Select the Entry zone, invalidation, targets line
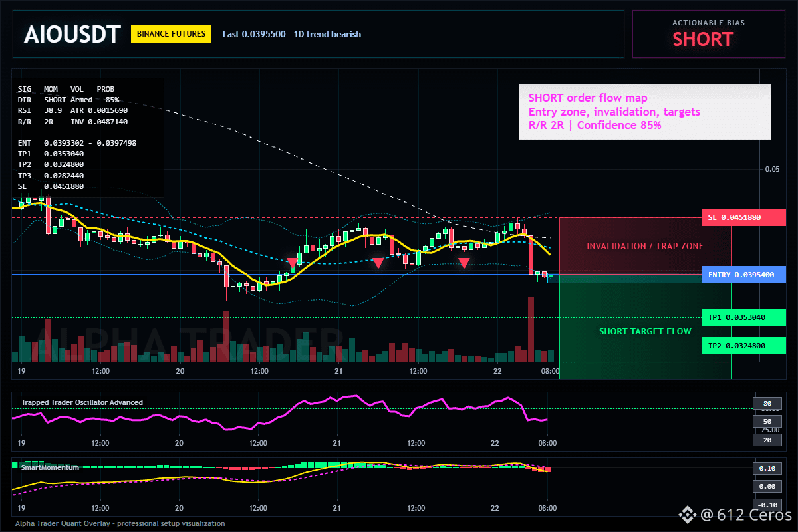Screen dimensions: 798x532 (x=614, y=112)
